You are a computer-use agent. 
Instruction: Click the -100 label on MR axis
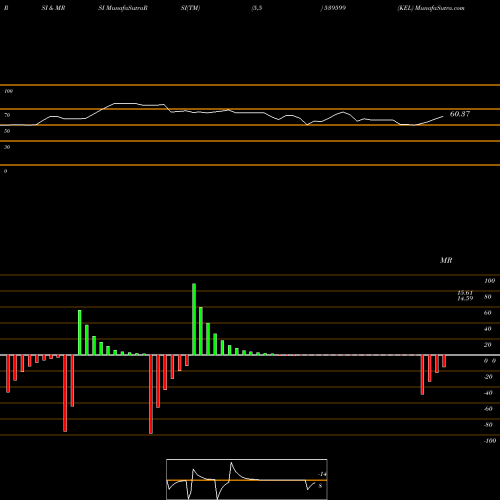pyautogui.click(x=490, y=441)
